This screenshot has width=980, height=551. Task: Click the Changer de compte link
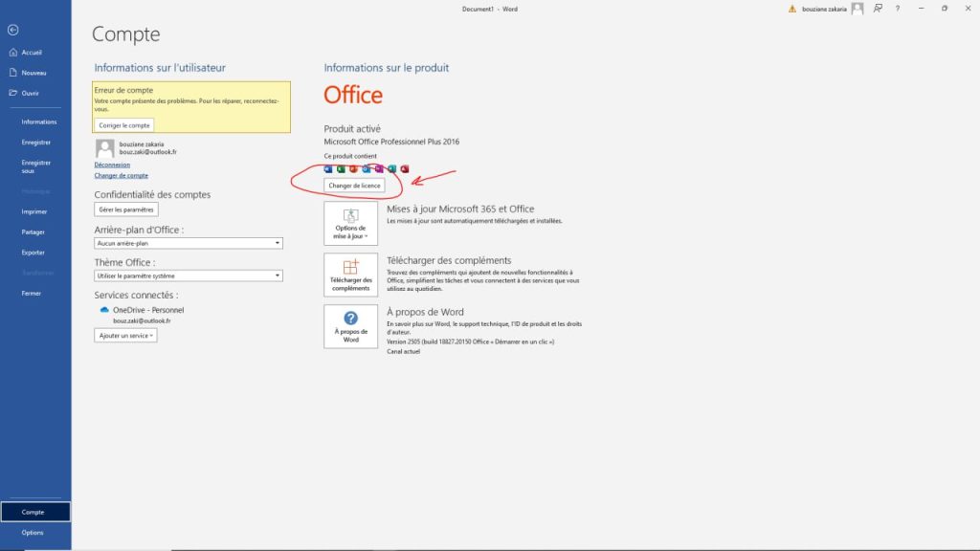pos(122,176)
